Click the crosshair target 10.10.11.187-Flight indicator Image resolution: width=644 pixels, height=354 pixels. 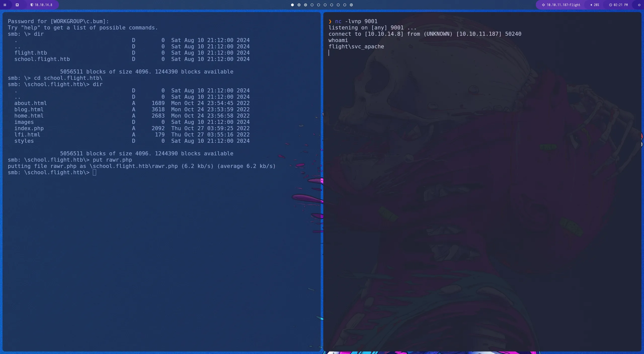point(561,5)
